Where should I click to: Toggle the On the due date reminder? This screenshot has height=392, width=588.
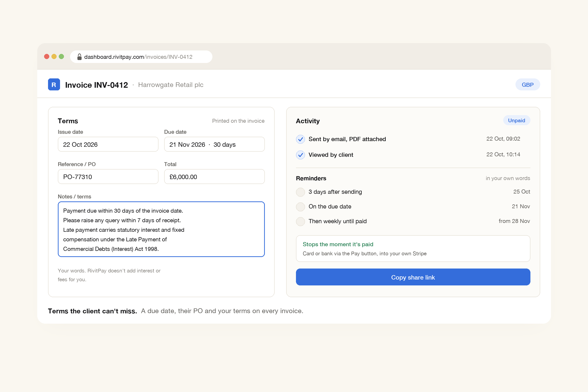[300, 207]
